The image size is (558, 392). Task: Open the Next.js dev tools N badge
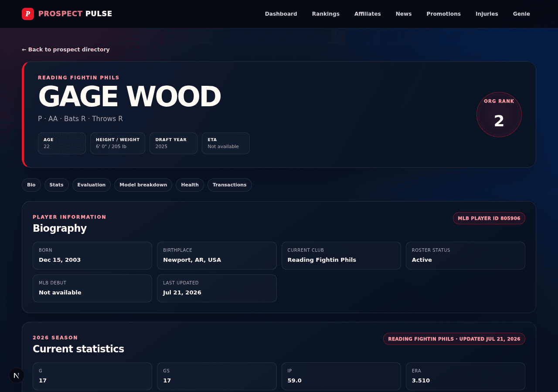[x=17, y=375]
